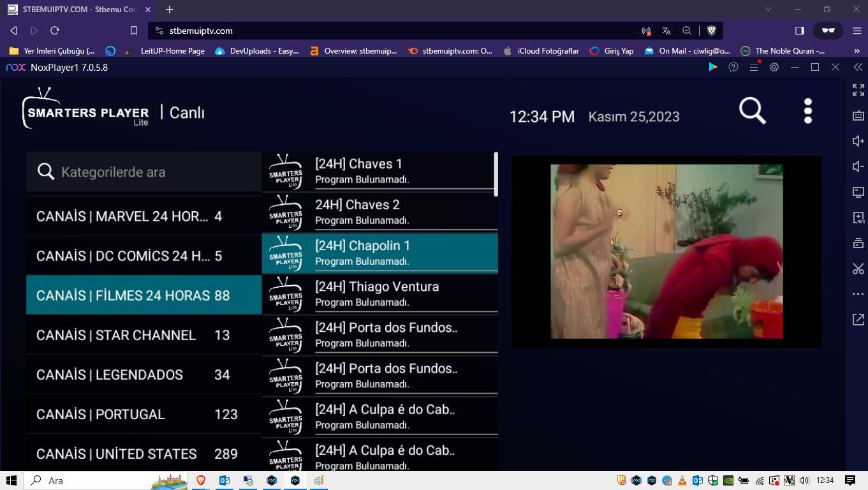Open the DevUploads bookmark
Viewport: 868px width, 490px height.
click(257, 51)
